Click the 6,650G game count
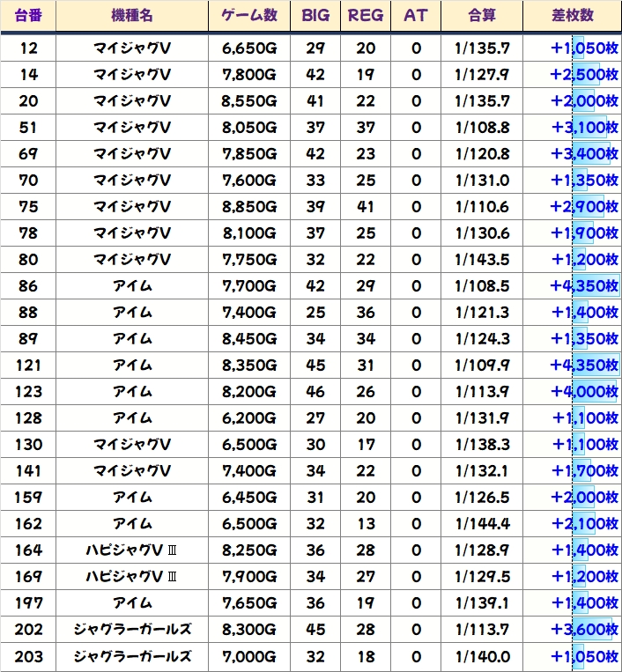The height and width of the screenshot is (672, 622). point(249,48)
